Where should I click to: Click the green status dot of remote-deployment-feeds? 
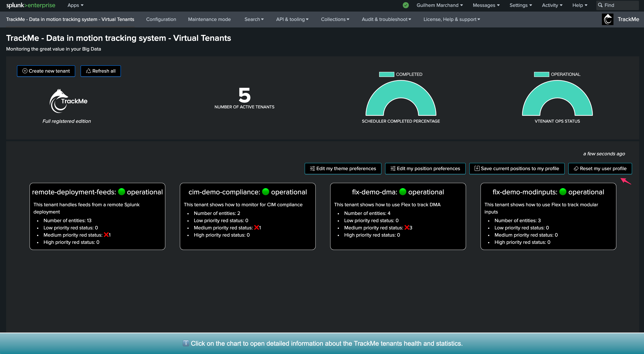(x=121, y=192)
